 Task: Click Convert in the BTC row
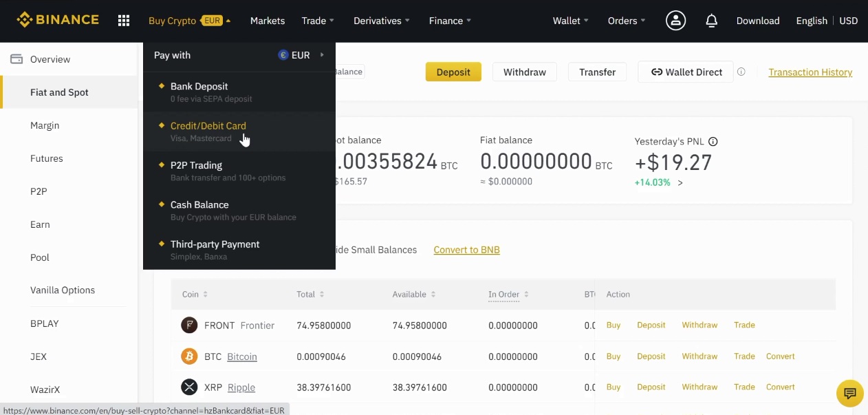click(x=780, y=356)
